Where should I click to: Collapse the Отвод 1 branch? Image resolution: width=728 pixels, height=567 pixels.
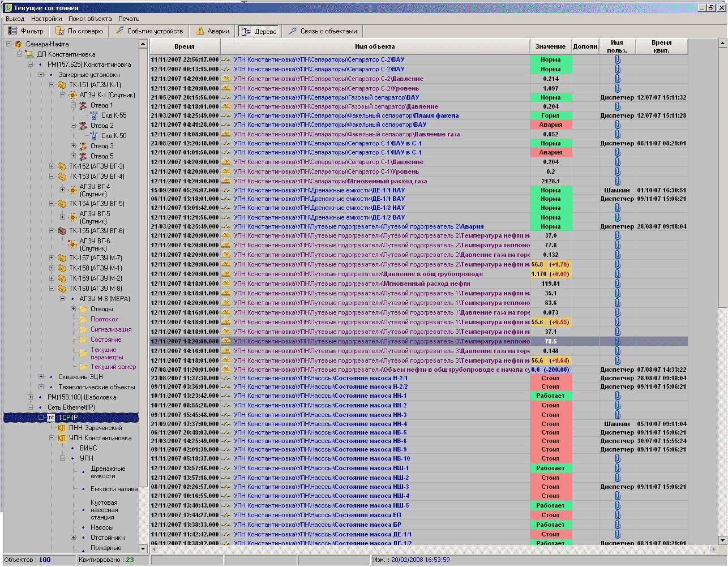point(74,105)
